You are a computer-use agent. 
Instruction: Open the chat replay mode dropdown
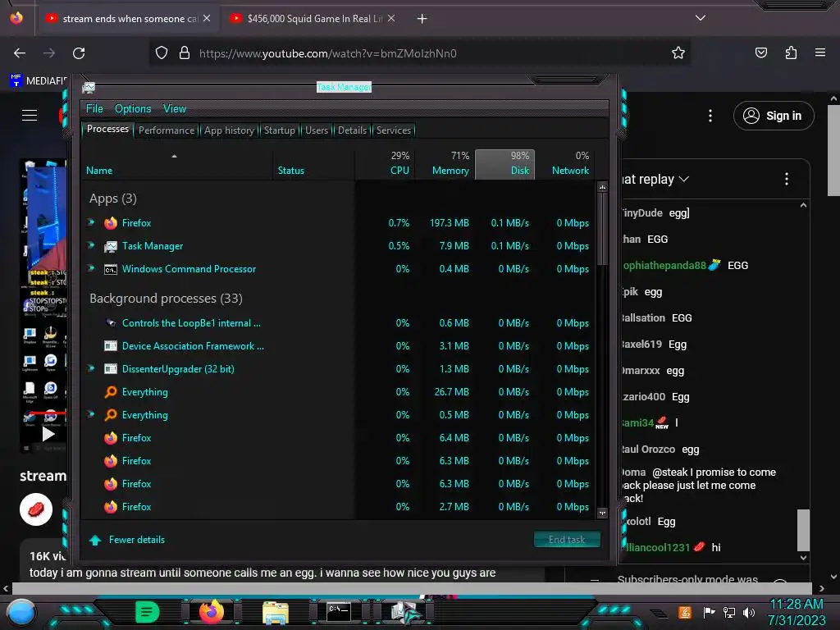(x=655, y=179)
